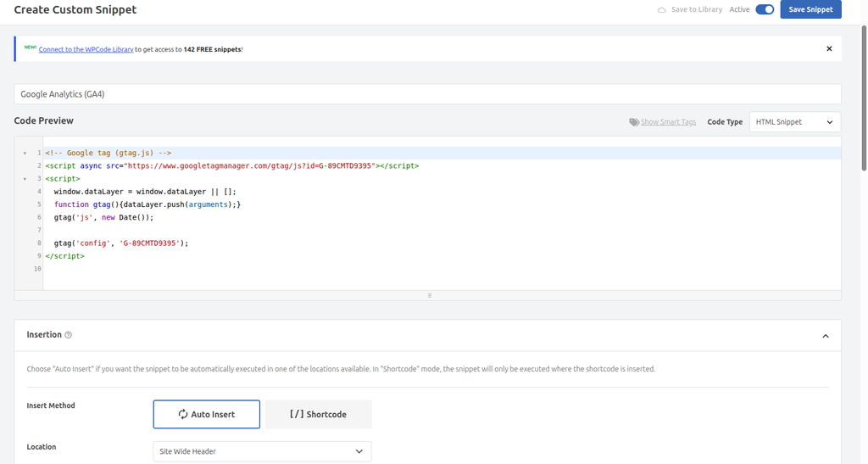Edit the snippet title Google Analytics (GA4)

(427, 94)
